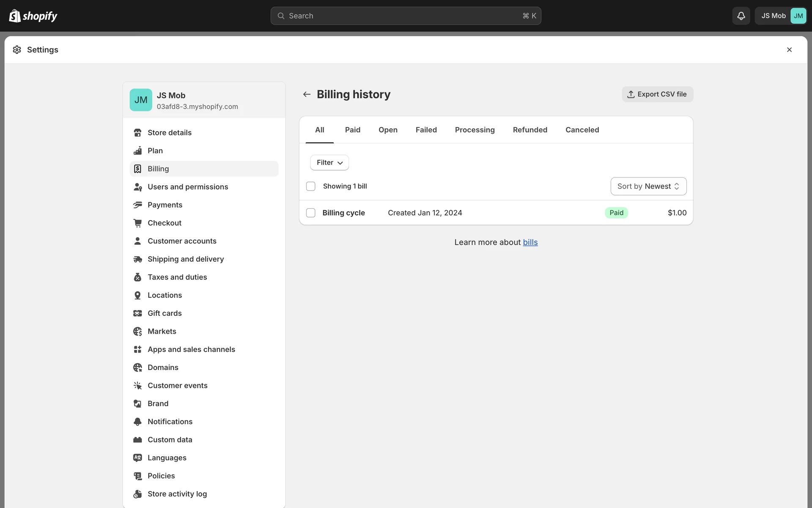Check the Billing cycle row checkbox
The image size is (812, 508).
pos(311,213)
